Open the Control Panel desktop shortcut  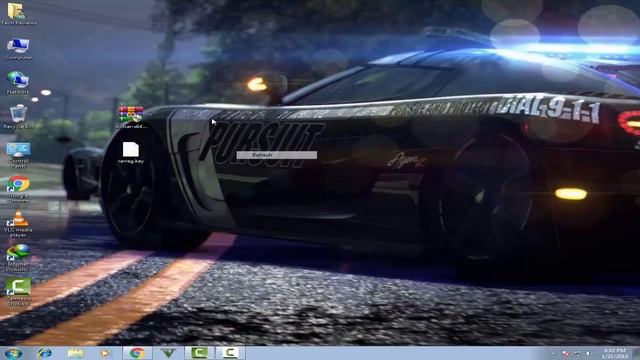tap(18, 155)
